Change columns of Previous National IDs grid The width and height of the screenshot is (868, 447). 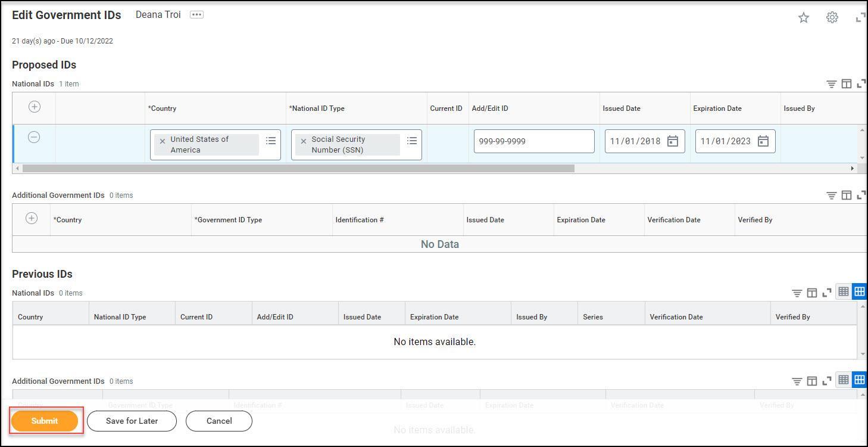point(811,293)
